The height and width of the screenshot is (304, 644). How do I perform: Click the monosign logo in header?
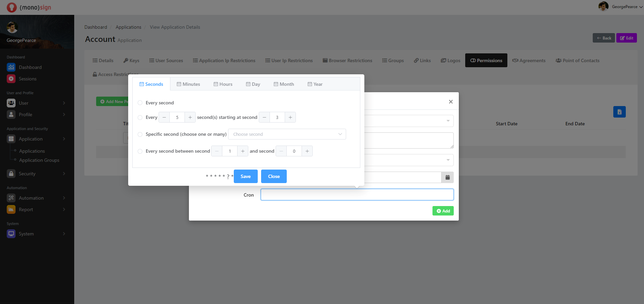tap(29, 7)
